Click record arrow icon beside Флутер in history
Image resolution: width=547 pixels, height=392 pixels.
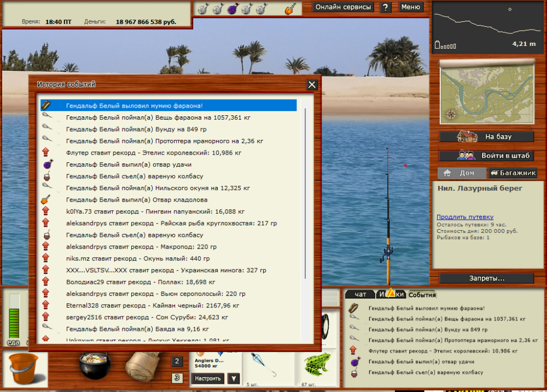click(x=45, y=152)
